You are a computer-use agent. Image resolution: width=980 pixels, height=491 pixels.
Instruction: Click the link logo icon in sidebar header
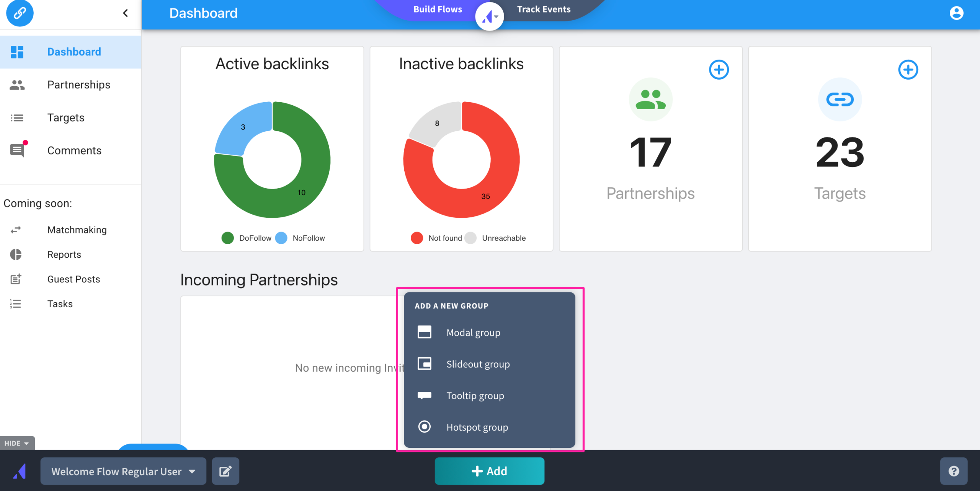(20, 13)
